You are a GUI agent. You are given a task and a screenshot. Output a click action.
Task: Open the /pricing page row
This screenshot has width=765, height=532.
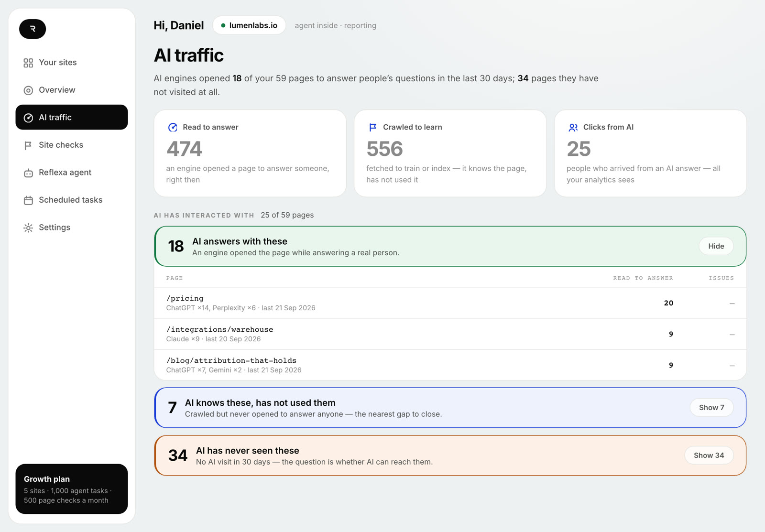click(450, 303)
